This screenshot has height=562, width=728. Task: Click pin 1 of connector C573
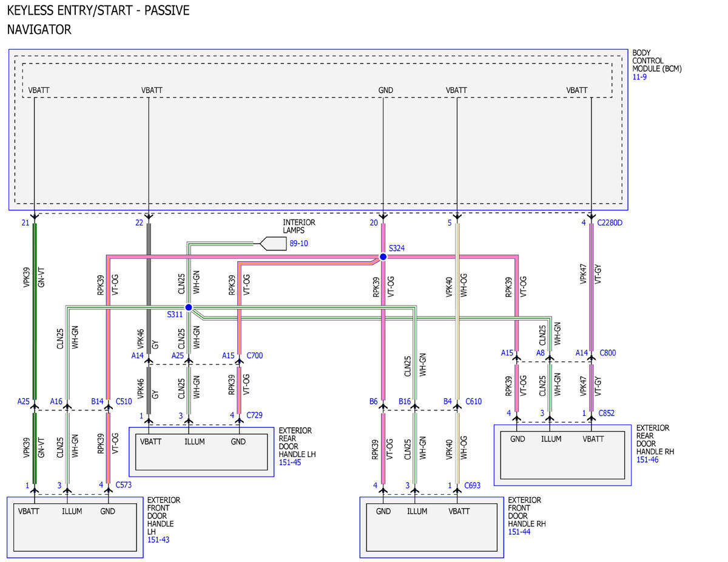(27, 485)
